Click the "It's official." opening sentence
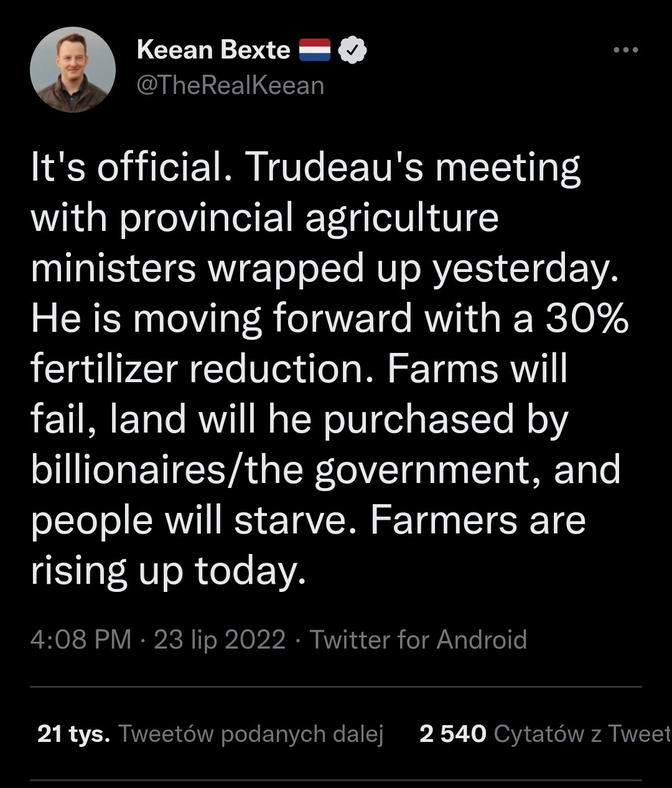Screen dimensions: 672x788 pos(127,167)
